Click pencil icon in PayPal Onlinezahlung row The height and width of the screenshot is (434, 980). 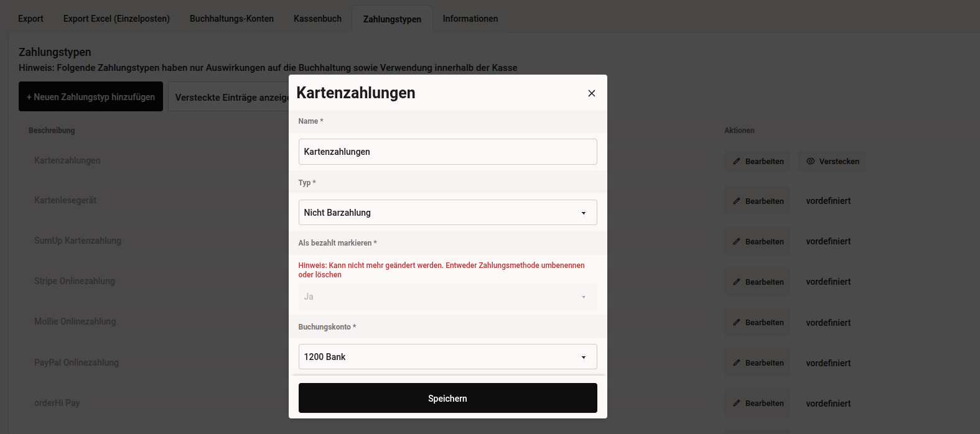click(x=737, y=363)
